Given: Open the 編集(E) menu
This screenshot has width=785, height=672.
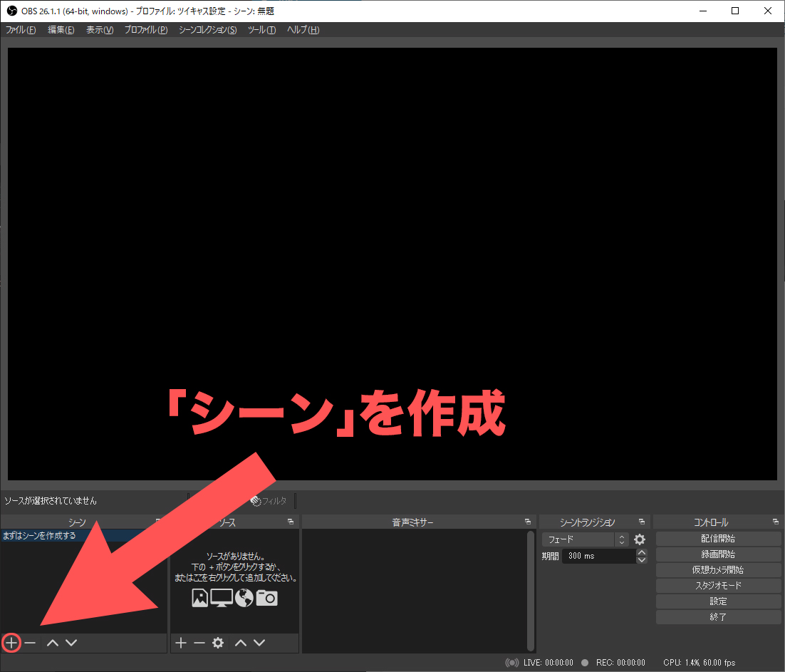Looking at the screenshot, I should point(61,29).
